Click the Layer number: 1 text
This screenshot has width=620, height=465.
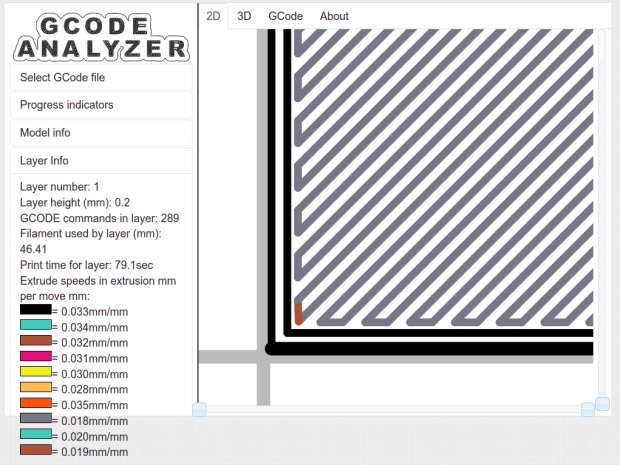pos(60,187)
